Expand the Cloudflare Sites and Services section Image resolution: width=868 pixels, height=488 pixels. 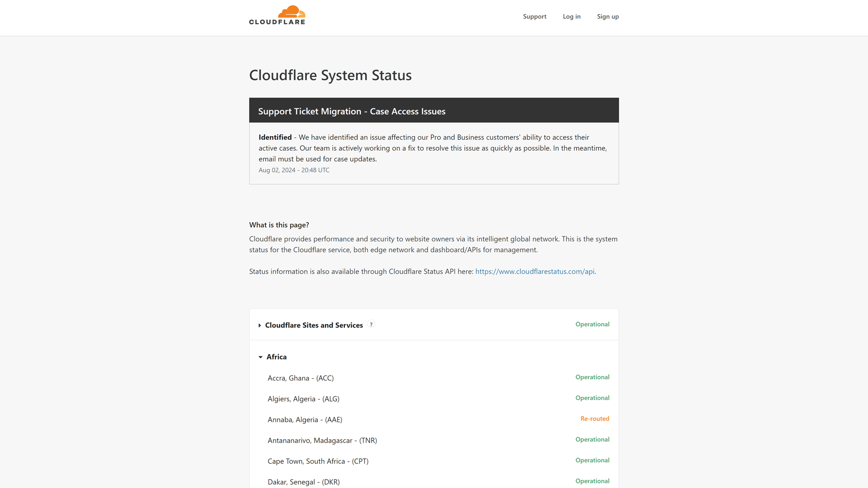pos(314,325)
